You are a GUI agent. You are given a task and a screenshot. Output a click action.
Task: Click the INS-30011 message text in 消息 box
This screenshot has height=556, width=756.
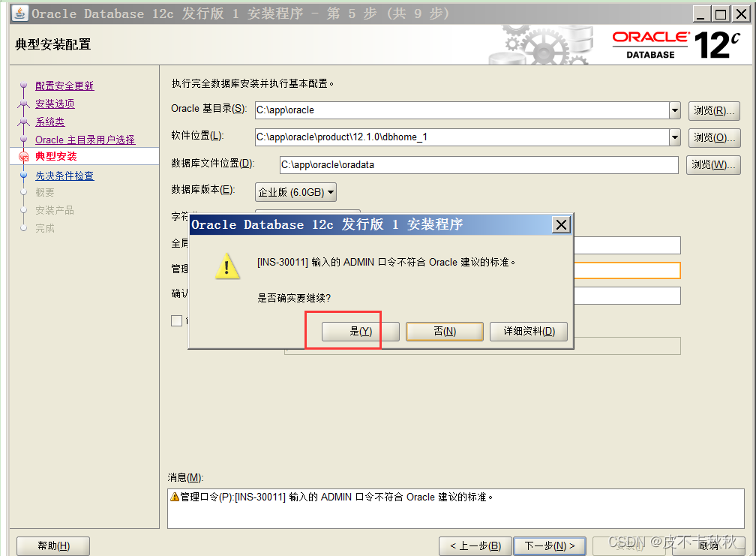click(x=337, y=497)
